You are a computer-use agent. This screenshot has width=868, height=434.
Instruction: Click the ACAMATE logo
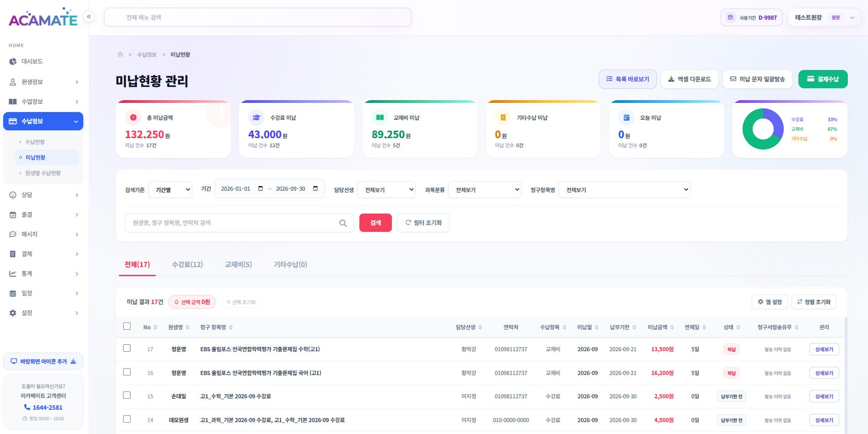click(x=43, y=17)
